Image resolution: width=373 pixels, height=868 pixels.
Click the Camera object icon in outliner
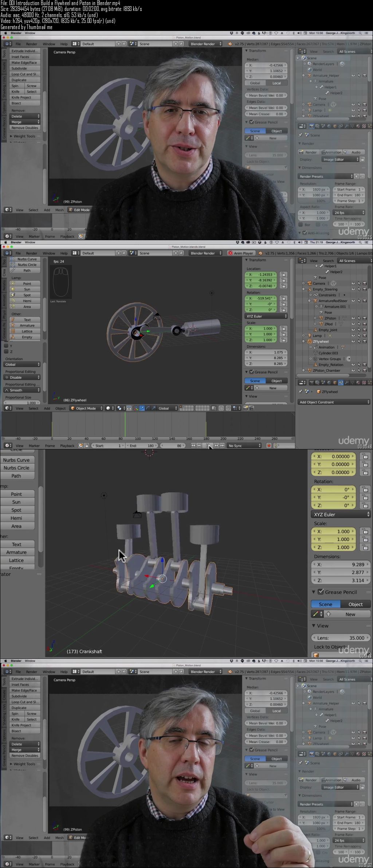[x=309, y=284]
